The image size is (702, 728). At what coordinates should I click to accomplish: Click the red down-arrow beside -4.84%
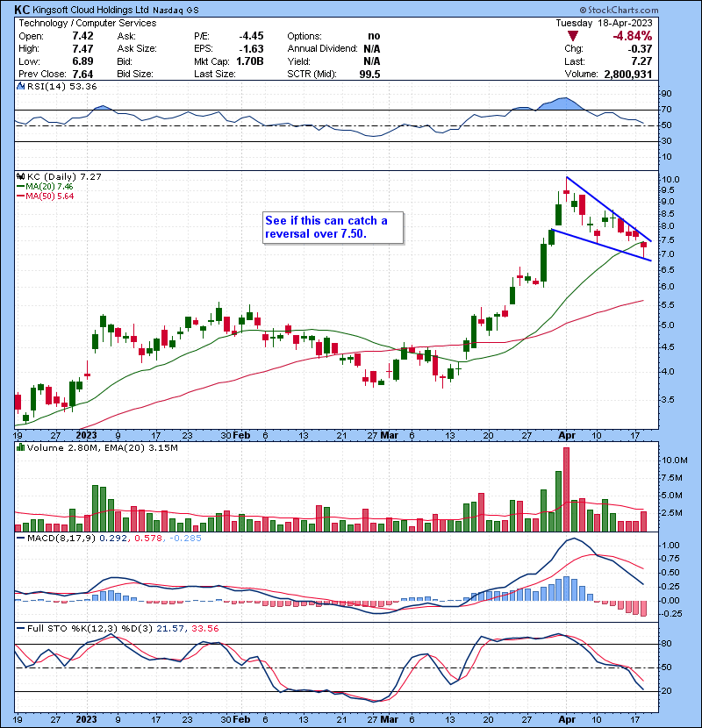pyautogui.click(x=573, y=36)
